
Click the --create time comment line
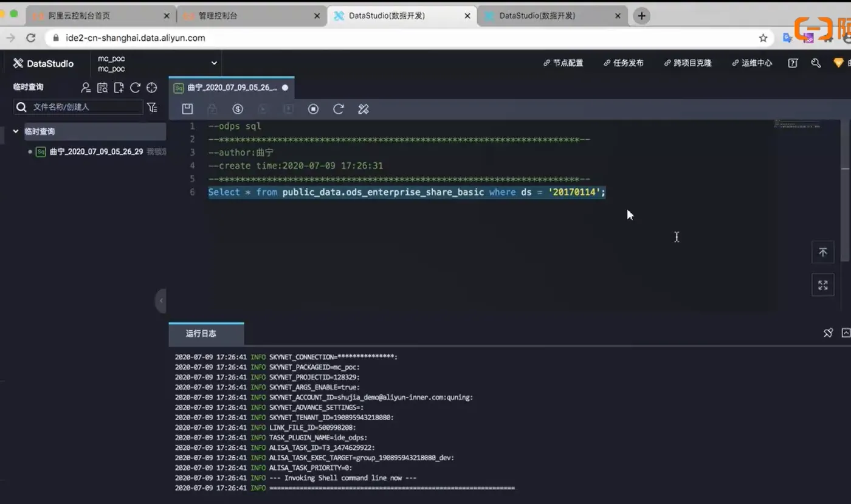coord(295,165)
